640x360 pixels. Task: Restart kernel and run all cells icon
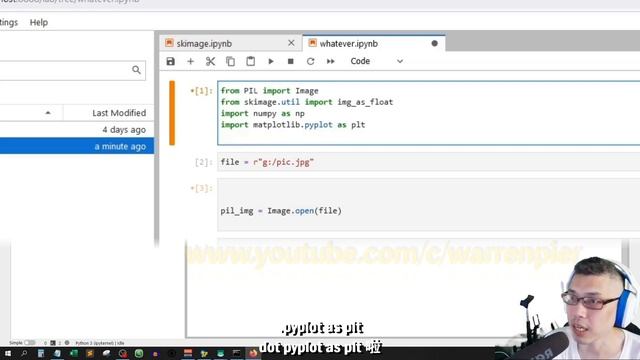pyautogui.click(x=331, y=61)
